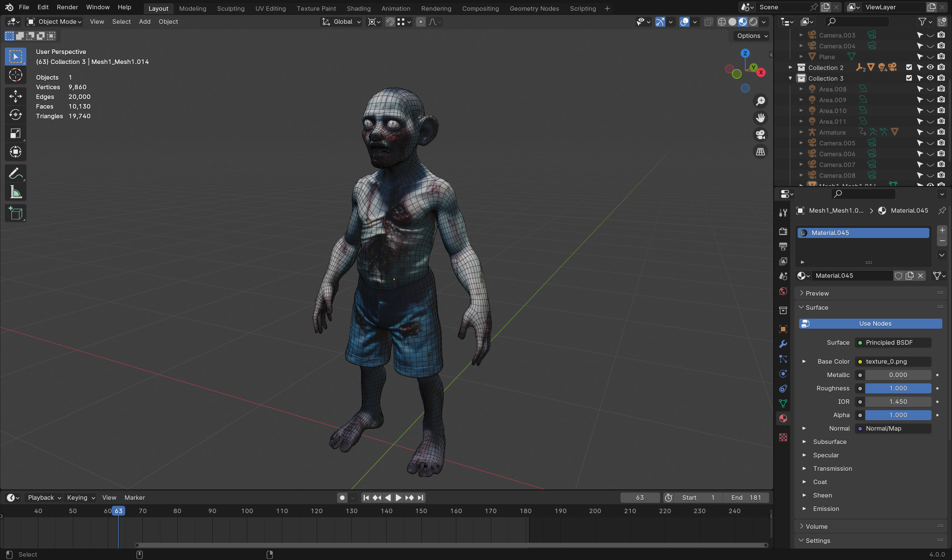
Task: Select the Annotate tool
Action: pos(16,173)
